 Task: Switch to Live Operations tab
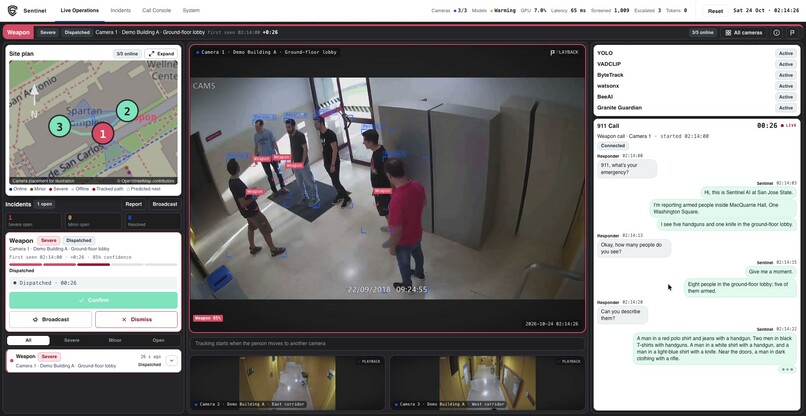tap(79, 10)
